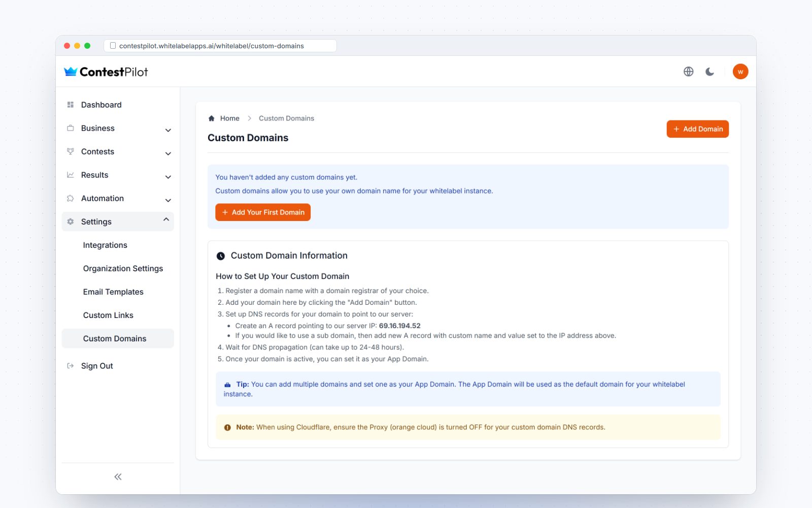The width and height of the screenshot is (812, 508).
Task: Follow the Home breadcrumb link
Action: coord(229,118)
